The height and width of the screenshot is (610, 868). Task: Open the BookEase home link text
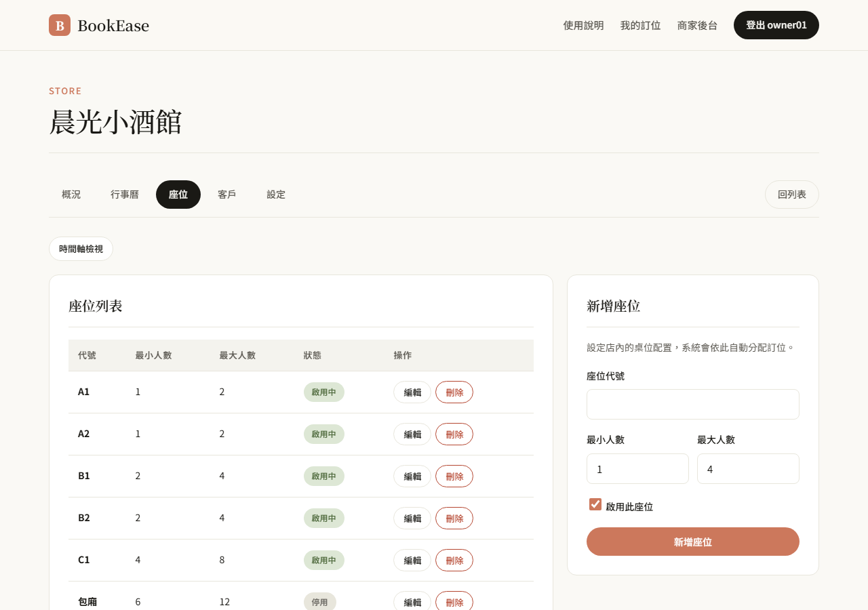pos(113,26)
